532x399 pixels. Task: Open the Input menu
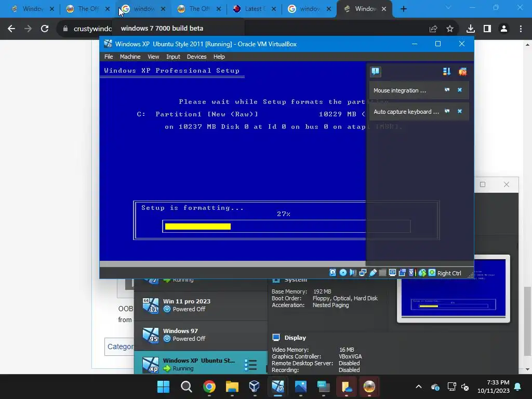(x=173, y=57)
